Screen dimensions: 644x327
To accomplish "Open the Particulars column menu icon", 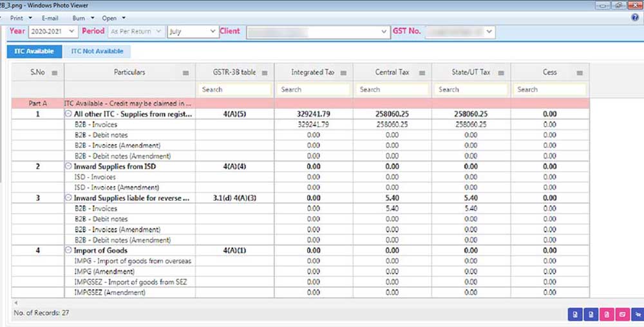I will pyautogui.click(x=186, y=73).
